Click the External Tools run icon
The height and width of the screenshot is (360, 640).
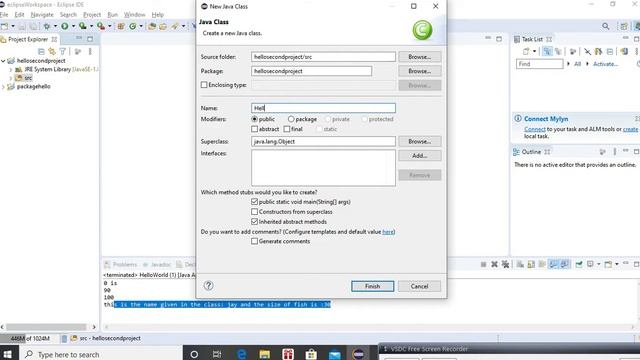point(101,26)
